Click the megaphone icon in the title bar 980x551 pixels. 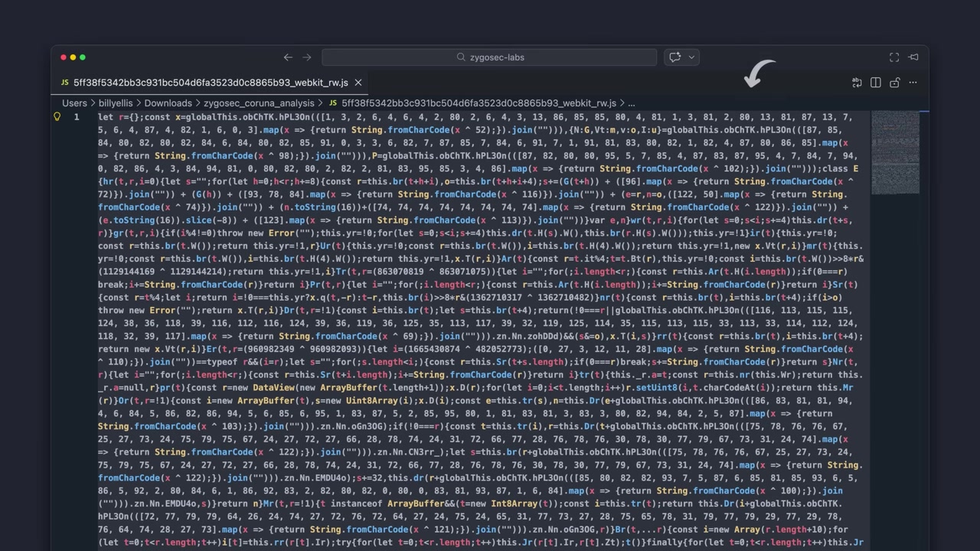click(913, 57)
